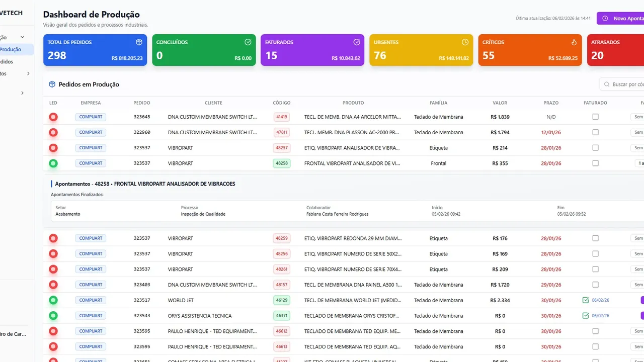The image size is (644, 362).
Task: Click the 46129 code badge
Action: point(282,300)
